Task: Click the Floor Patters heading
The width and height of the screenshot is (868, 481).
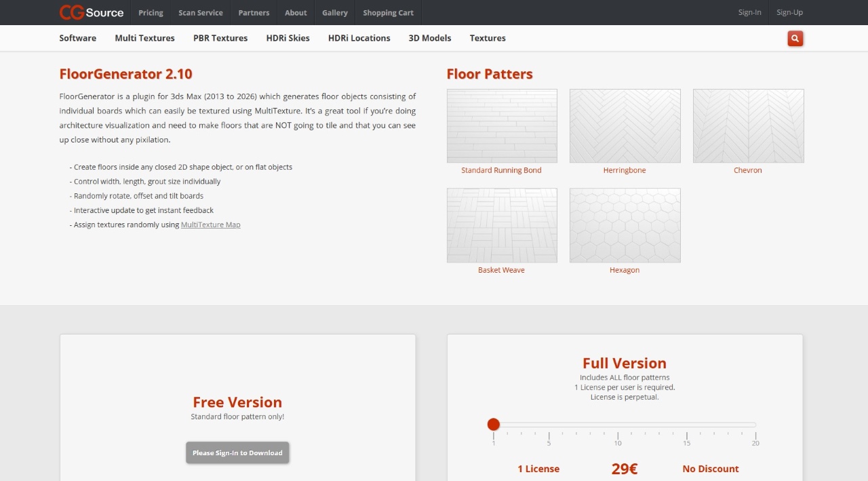Action: tap(490, 74)
